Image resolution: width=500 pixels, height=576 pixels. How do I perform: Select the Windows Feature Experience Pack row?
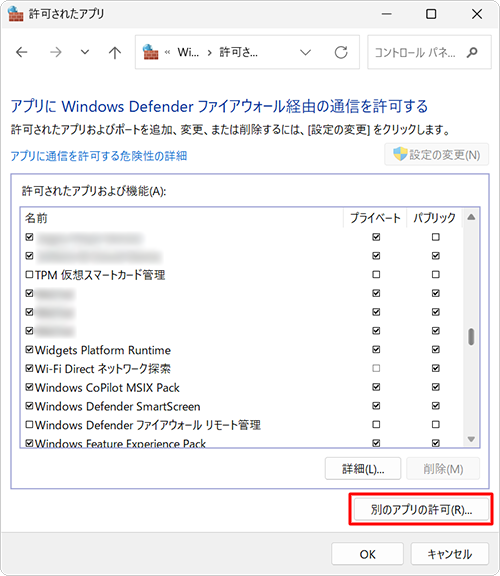click(242, 443)
